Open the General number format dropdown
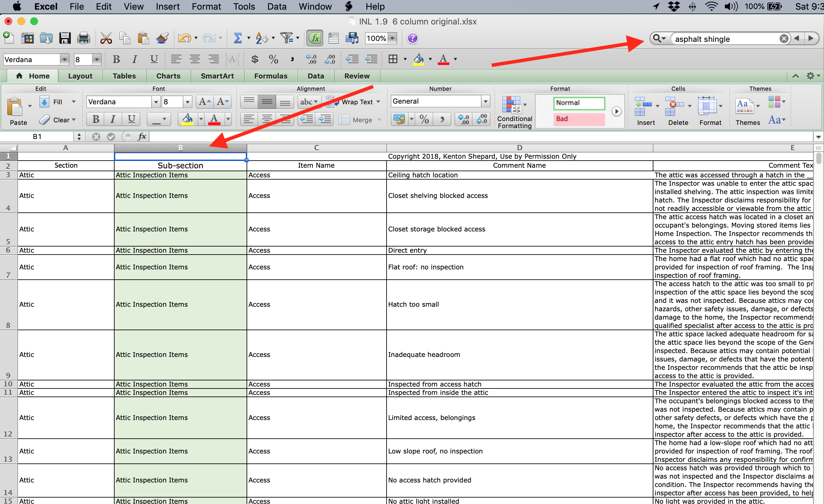 coord(485,101)
